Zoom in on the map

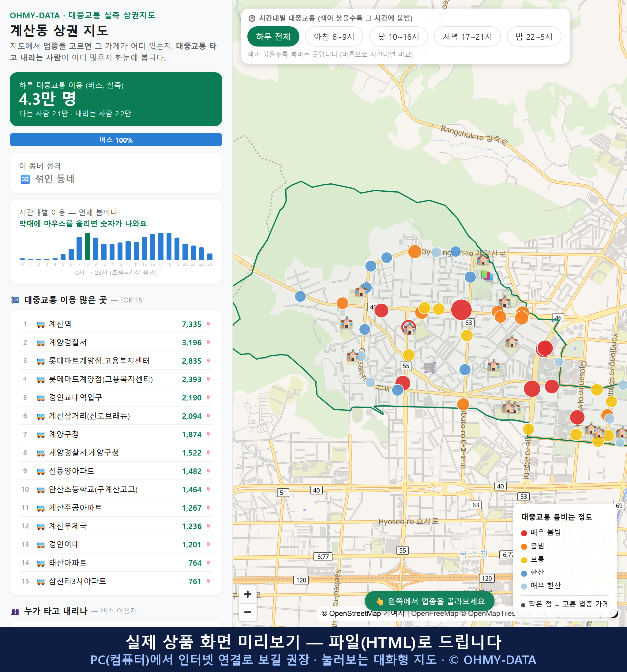pos(247,594)
